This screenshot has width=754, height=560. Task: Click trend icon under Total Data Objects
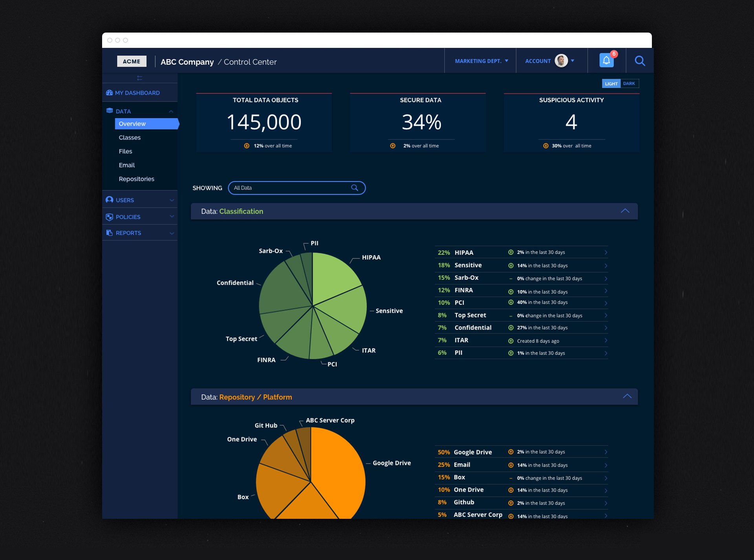click(x=247, y=146)
